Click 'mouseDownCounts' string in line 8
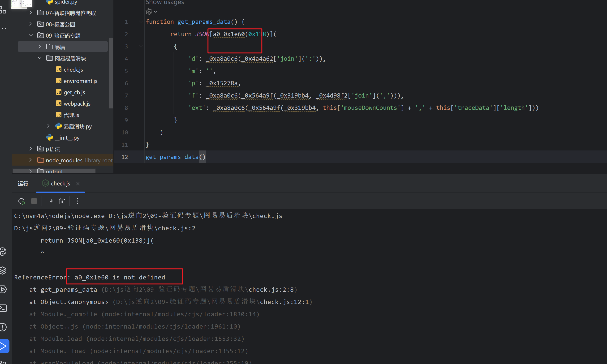The width and height of the screenshot is (607, 364). coord(370,108)
